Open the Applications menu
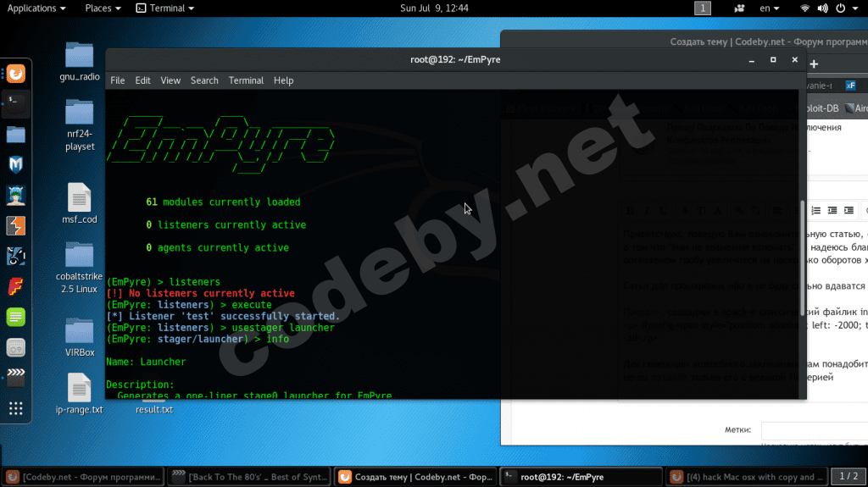 click(x=36, y=8)
